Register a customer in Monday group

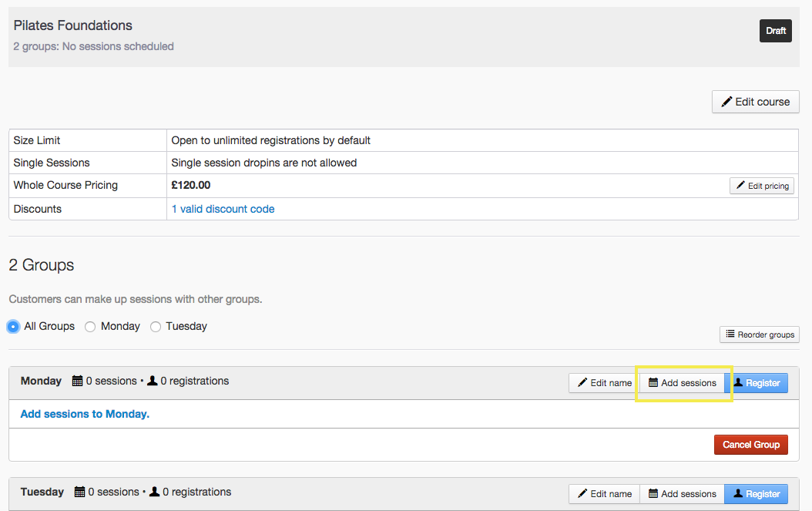(x=756, y=383)
